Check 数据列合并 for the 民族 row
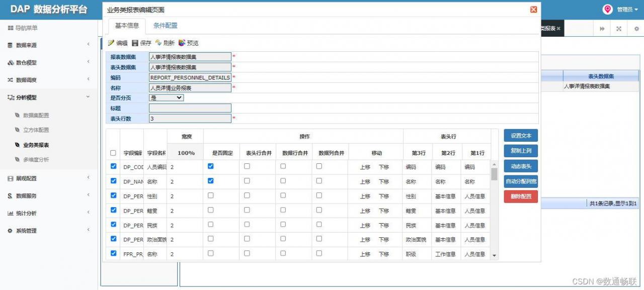644x290 pixels. (x=319, y=224)
